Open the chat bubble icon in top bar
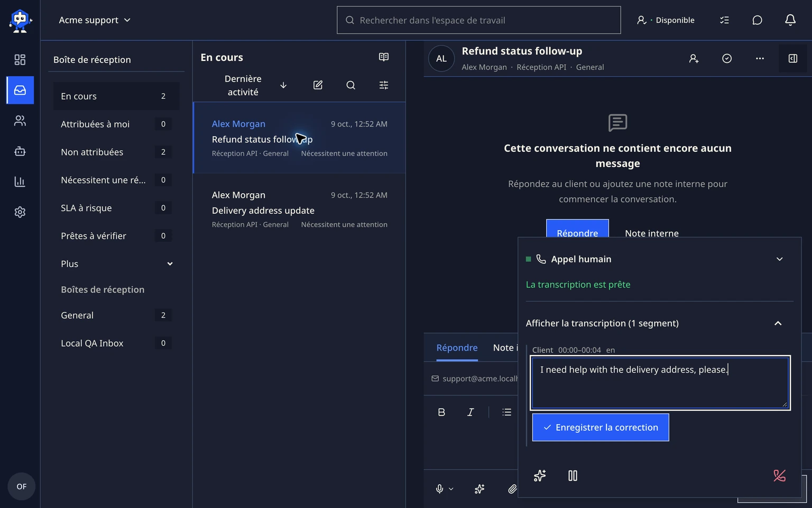 click(757, 20)
